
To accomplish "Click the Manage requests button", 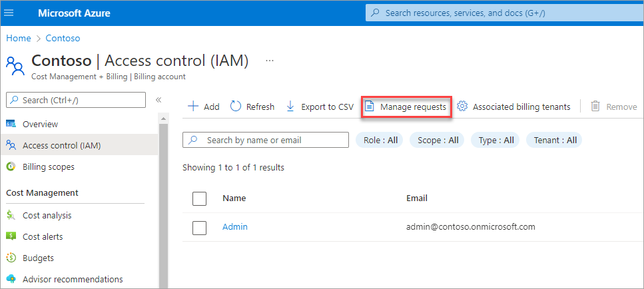I will tap(406, 107).
